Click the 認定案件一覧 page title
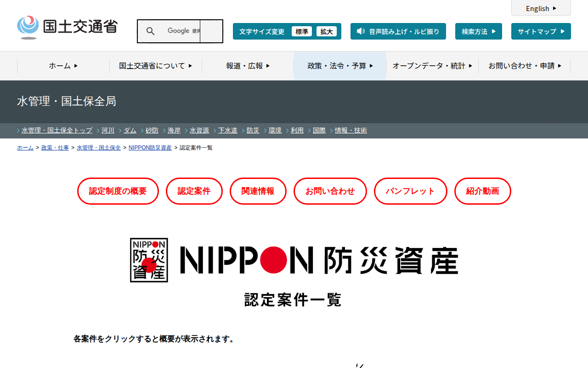This screenshot has width=588, height=368. [x=293, y=300]
